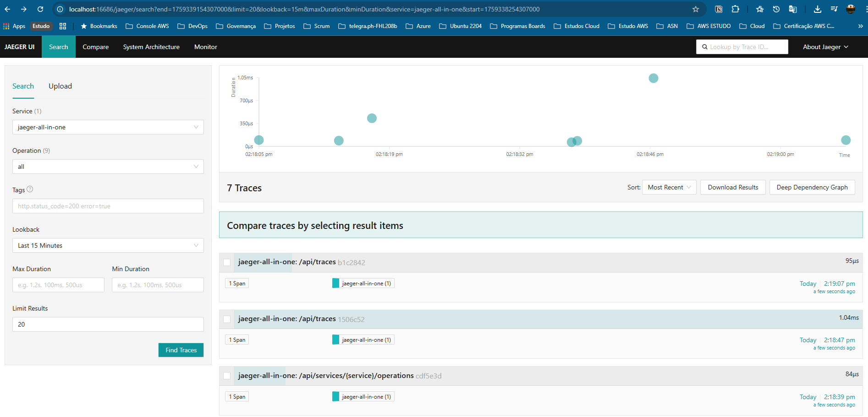This screenshot has width=868, height=417.
Task: Switch to the Upload tab
Action: click(60, 86)
